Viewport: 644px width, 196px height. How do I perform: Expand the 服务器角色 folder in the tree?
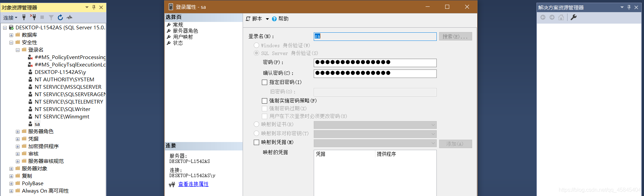pyautogui.click(x=18, y=132)
